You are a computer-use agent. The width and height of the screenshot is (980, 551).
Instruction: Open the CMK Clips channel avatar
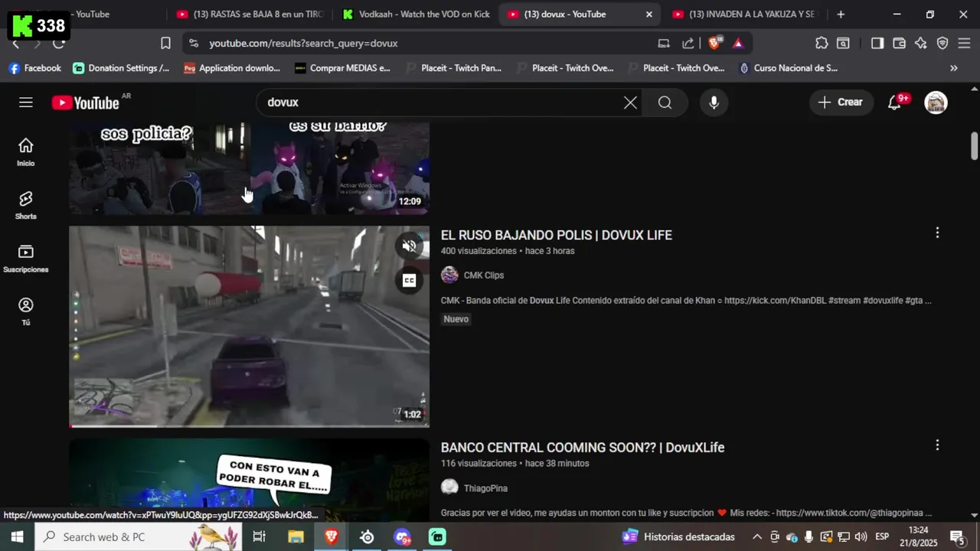449,275
